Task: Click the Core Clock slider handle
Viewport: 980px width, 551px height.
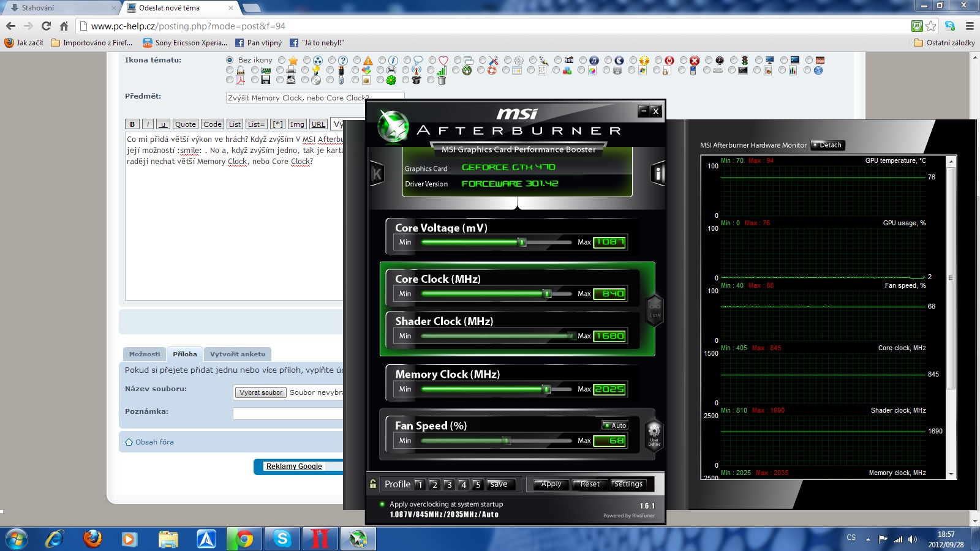Action: (548, 294)
